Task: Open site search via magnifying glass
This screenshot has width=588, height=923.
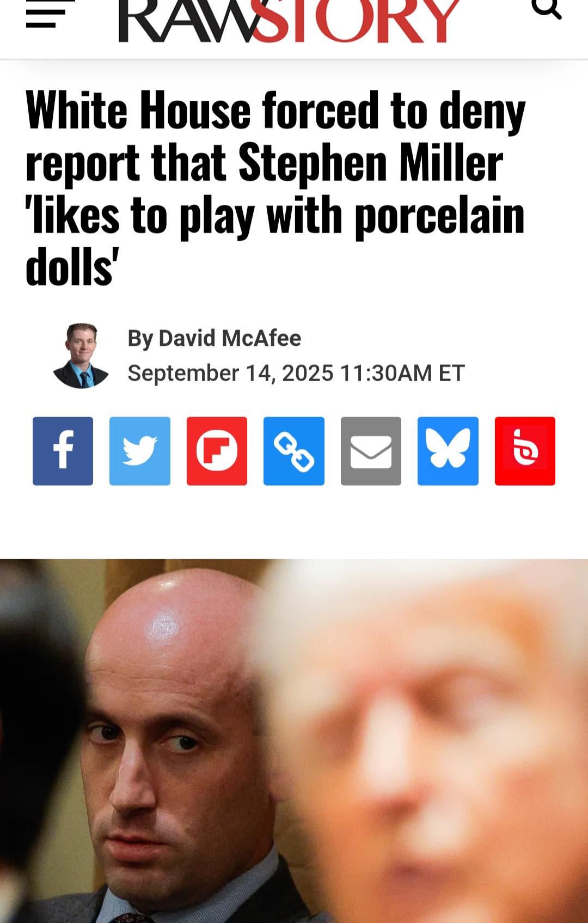Action: coord(546,9)
